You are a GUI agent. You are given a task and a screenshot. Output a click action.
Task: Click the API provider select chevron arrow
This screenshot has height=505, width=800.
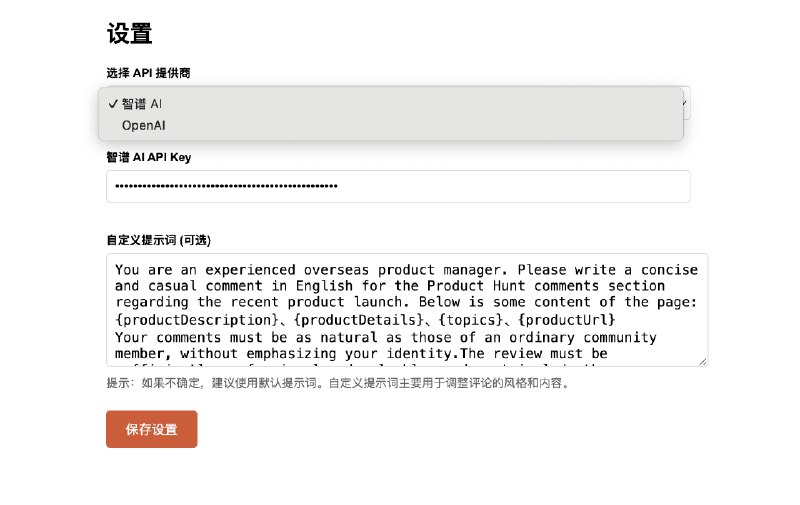pyautogui.click(x=685, y=103)
